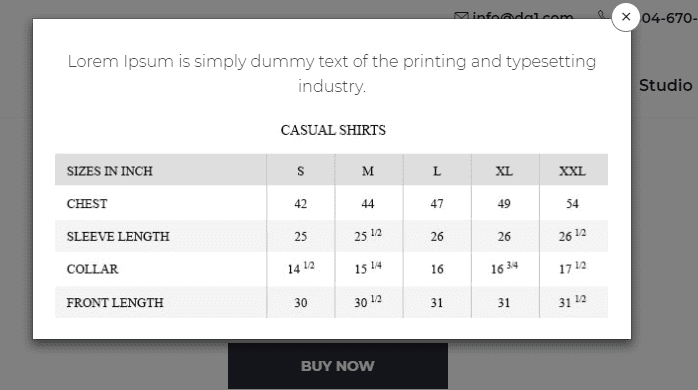This screenshot has height=390, width=698.
Task: Click the CHEST row label
Action: pos(87,203)
